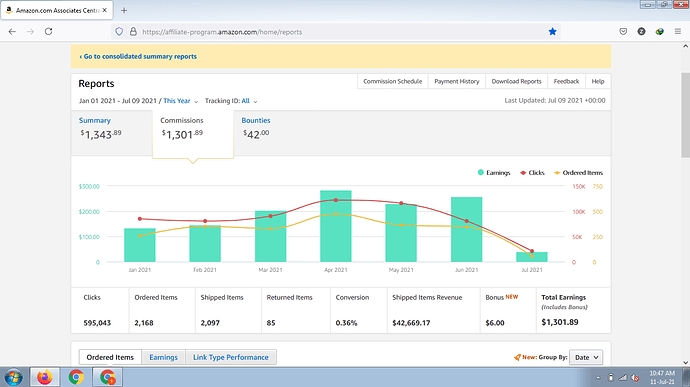This screenshot has width=690, height=387.
Task: Click the padlock site security icon
Action: click(133, 32)
